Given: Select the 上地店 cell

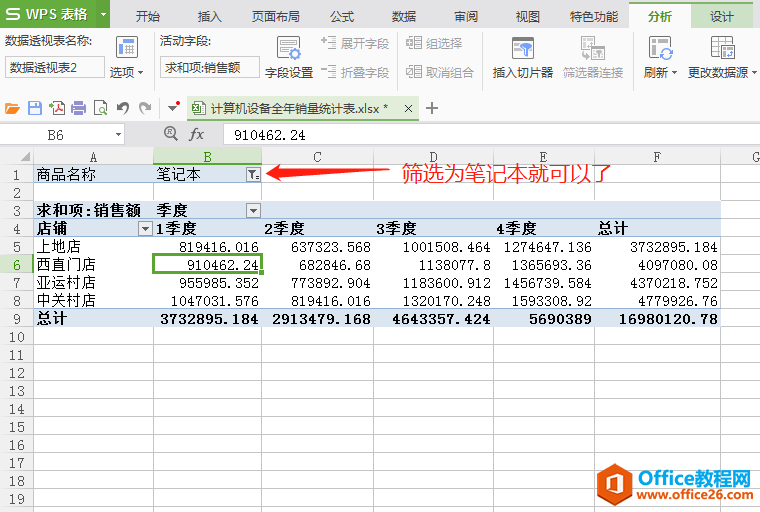Looking at the screenshot, I should click(94, 246).
